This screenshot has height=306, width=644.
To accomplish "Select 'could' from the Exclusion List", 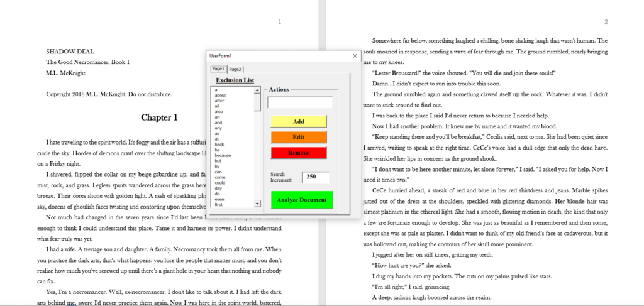I will click(220, 182).
